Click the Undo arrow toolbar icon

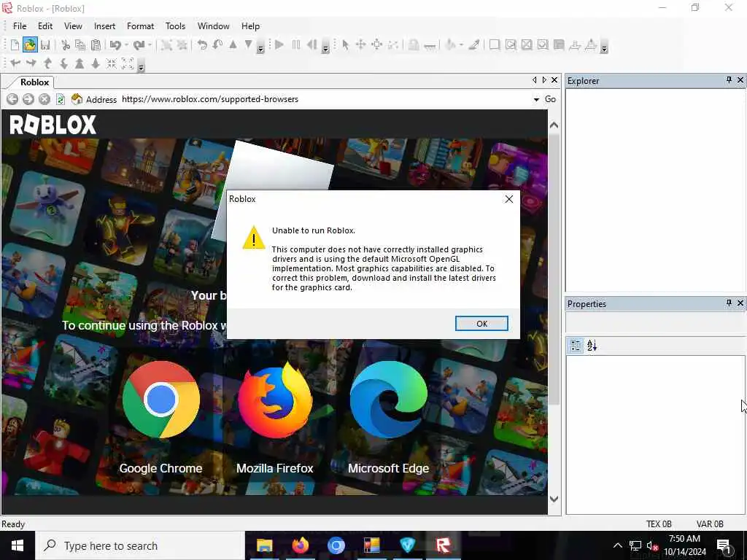(x=115, y=45)
